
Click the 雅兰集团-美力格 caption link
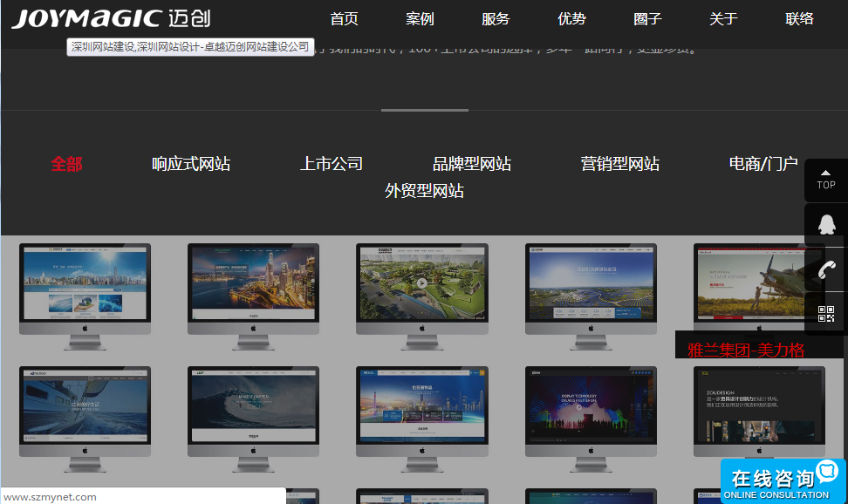point(746,351)
